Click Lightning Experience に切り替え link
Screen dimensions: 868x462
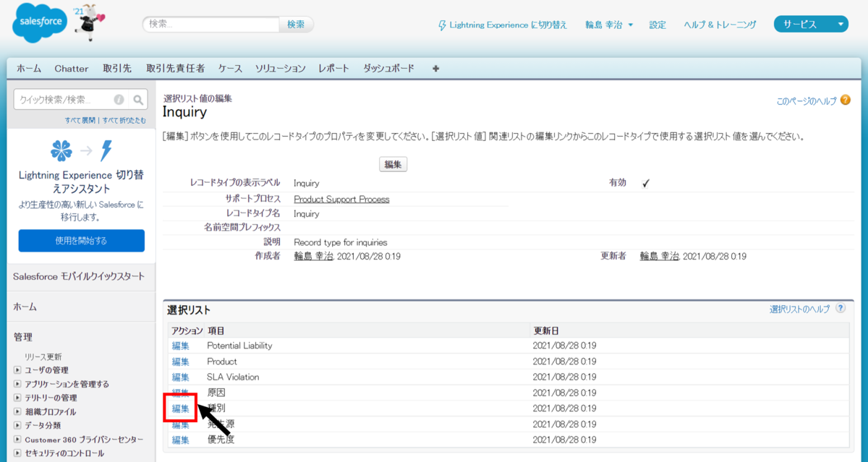(509, 25)
